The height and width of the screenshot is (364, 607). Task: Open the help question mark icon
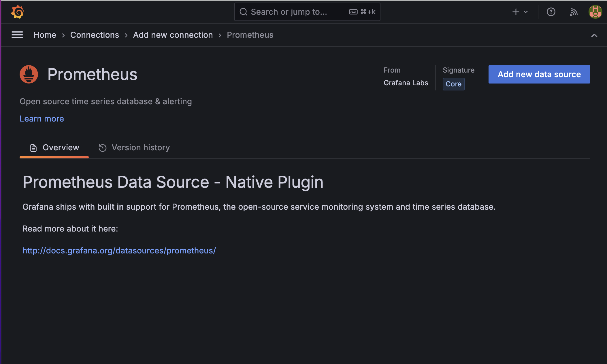click(x=551, y=12)
